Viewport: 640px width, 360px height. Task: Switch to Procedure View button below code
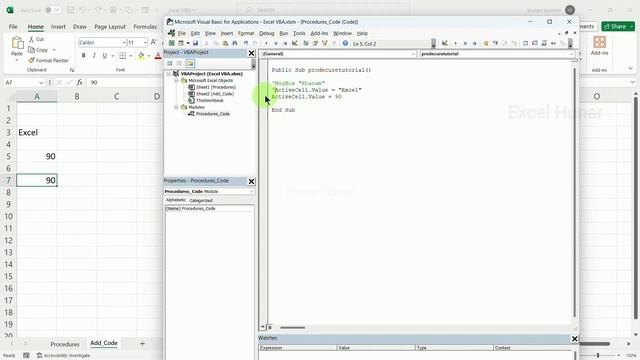click(x=263, y=327)
